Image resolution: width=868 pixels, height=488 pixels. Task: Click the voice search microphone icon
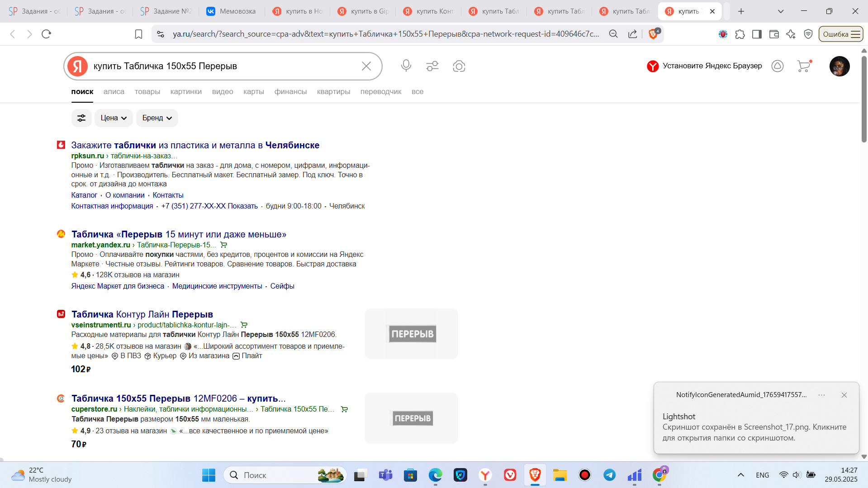point(406,66)
